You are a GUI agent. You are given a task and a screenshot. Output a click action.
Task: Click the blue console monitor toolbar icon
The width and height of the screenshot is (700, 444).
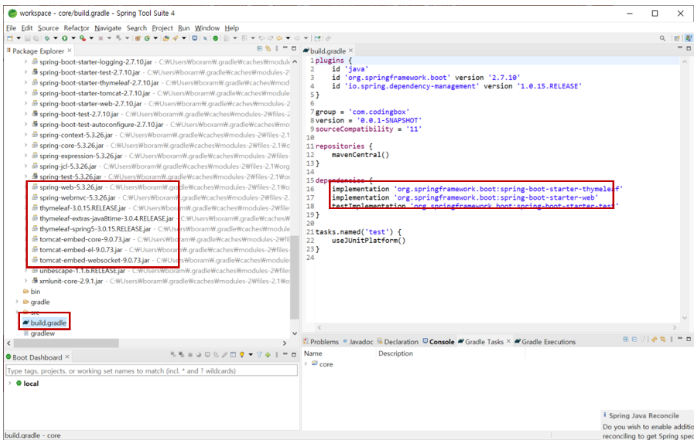[195, 38]
